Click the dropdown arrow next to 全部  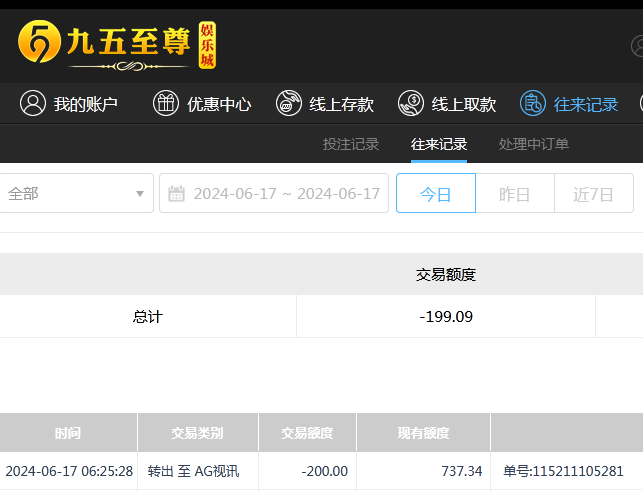pos(140,194)
